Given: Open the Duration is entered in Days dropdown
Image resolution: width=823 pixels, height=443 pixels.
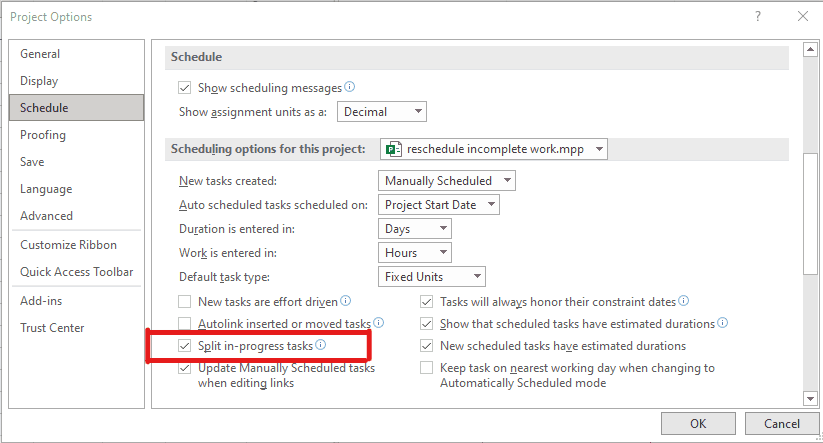Looking at the screenshot, I should click(x=415, y=229).
